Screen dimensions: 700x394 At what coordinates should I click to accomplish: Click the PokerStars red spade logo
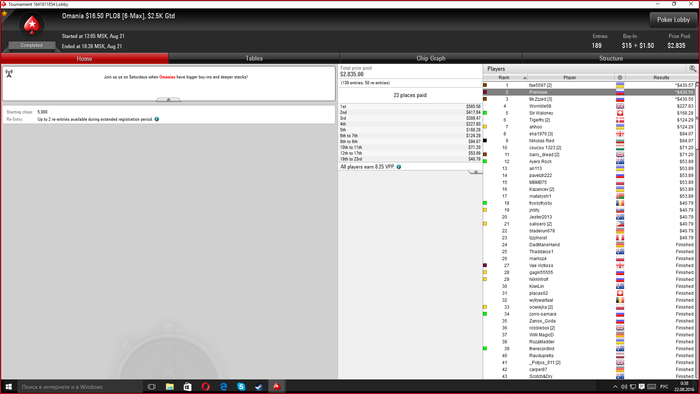(x=32, y=25)
